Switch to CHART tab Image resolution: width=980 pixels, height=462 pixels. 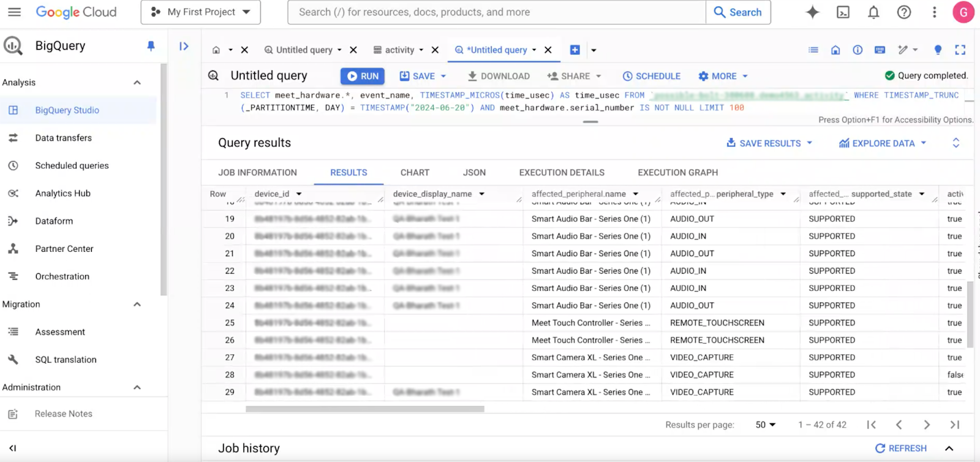pyautogui.click(x=415, y=173)
